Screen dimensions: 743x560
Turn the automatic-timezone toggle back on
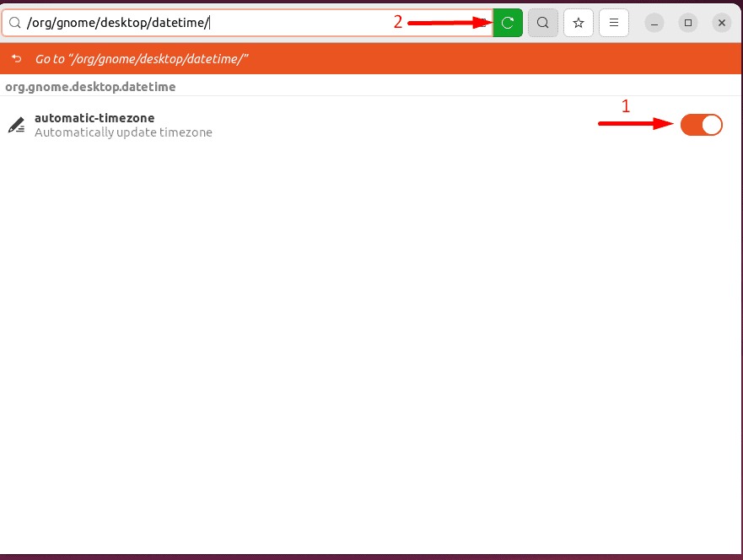pos(701,124)
